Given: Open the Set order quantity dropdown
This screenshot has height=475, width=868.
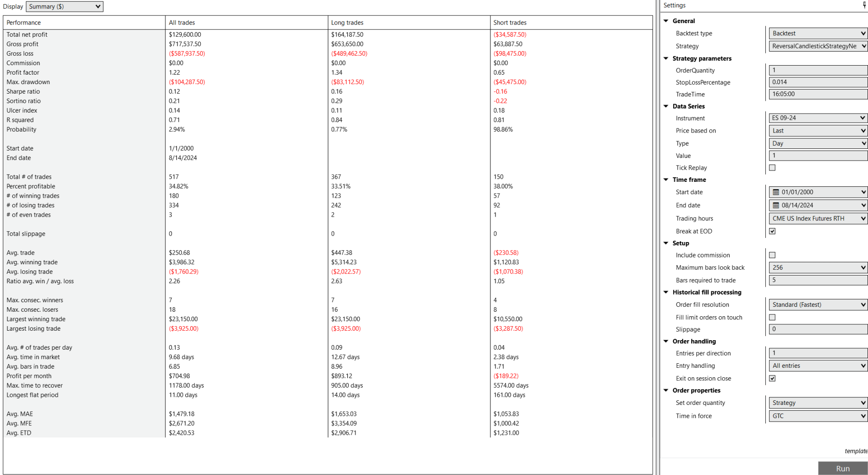Looking at the screenshot, I should (818, 403).
